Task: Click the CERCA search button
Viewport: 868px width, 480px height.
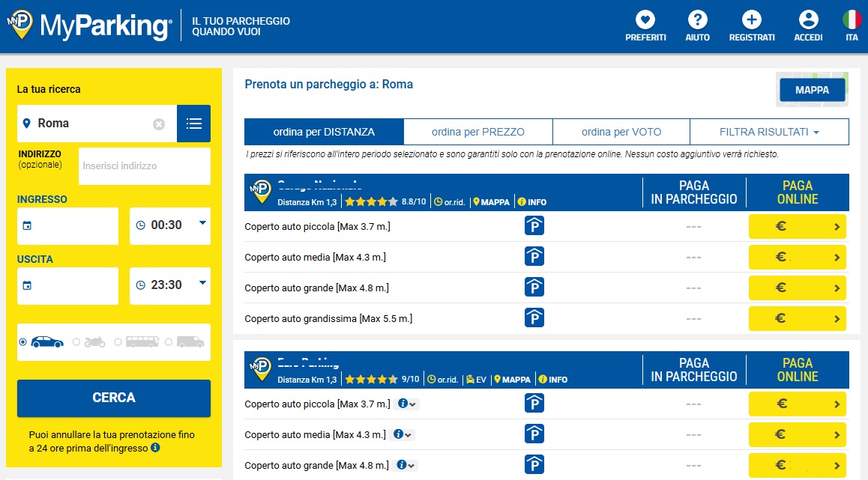Action: click(x=113, y=398)
